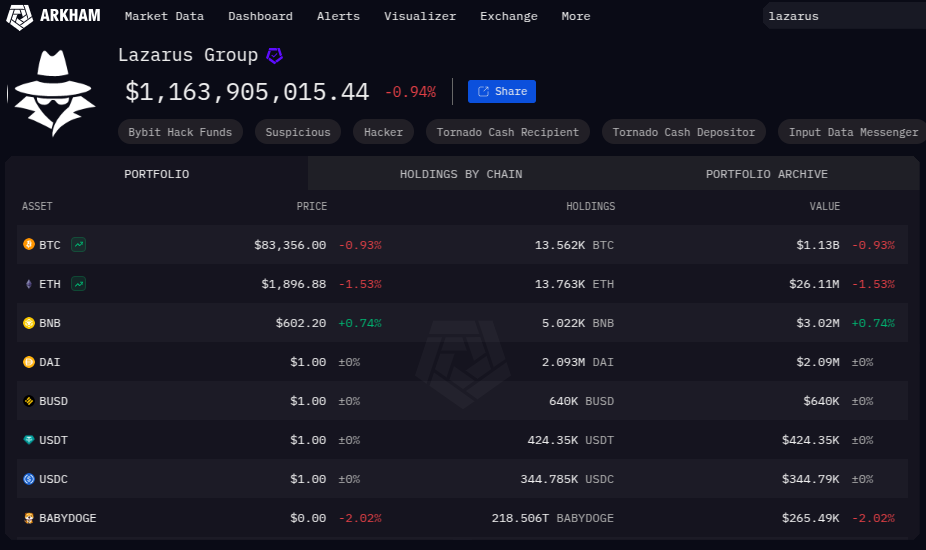Viewport: 926px width, 550px height.
Task: Click the 218.506T BABYDOGE holdings
Action: (x=553, y=518)
